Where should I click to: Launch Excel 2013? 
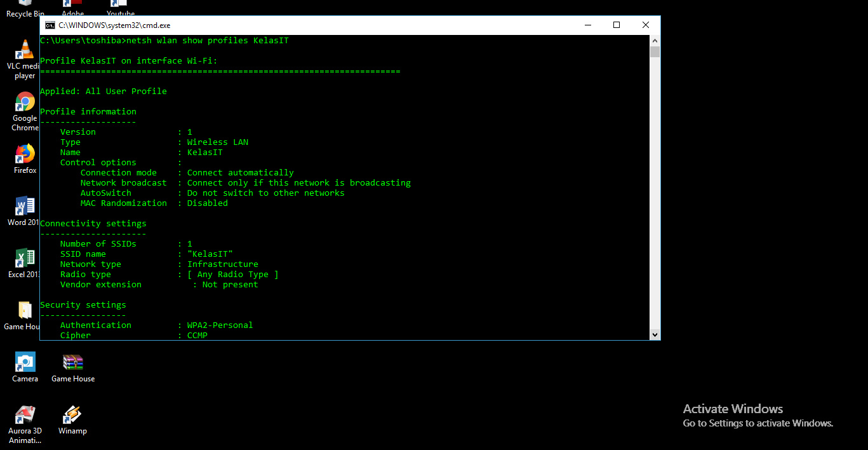(25, 257)
